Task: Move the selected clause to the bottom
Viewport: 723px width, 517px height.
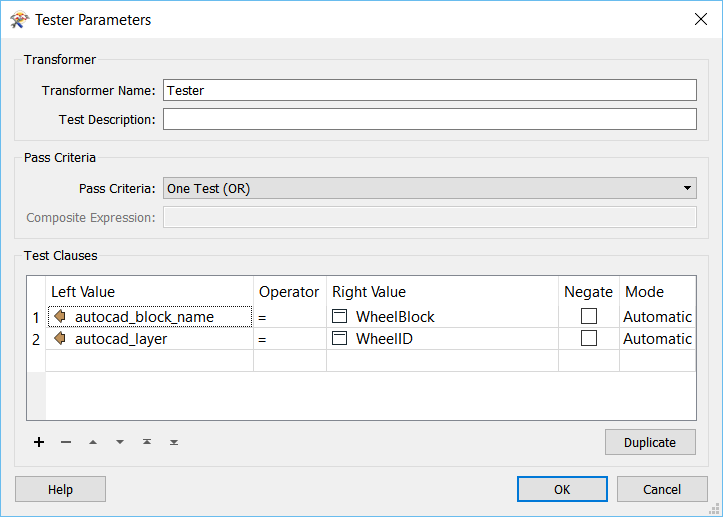Action: pyautogui.click(x=174, y=442)
